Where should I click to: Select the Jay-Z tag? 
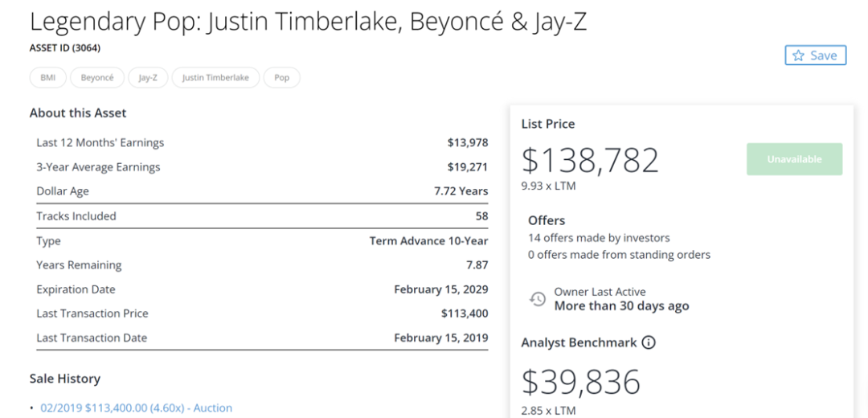pyautogui.click(x=148, y=78)
